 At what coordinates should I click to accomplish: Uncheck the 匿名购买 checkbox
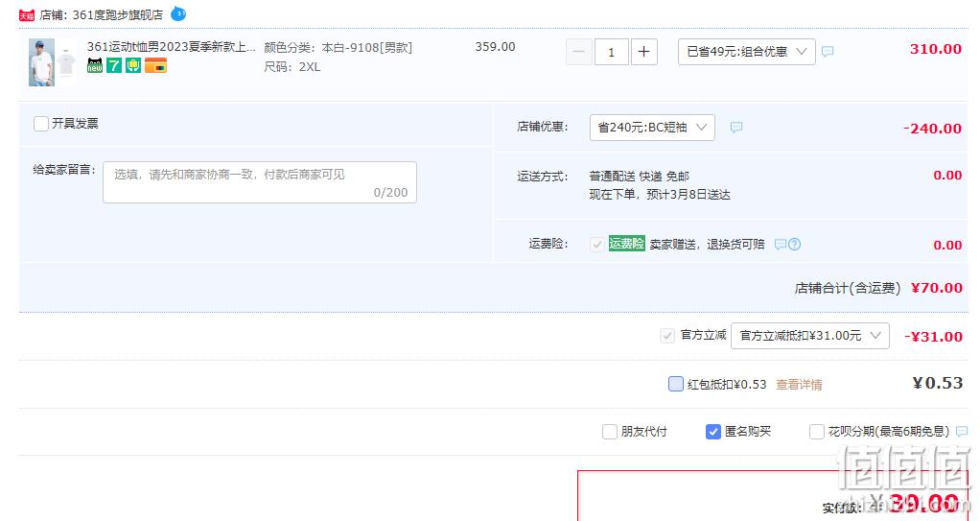713,432
